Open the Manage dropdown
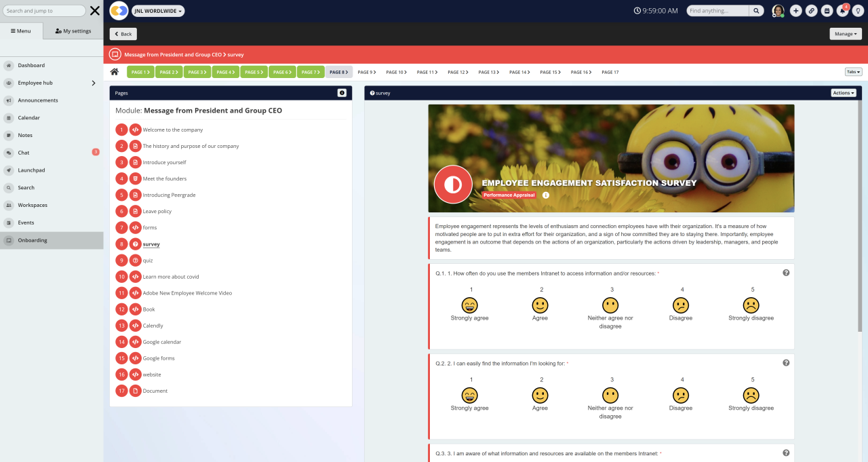868x462 pixels. coord(845,33)
